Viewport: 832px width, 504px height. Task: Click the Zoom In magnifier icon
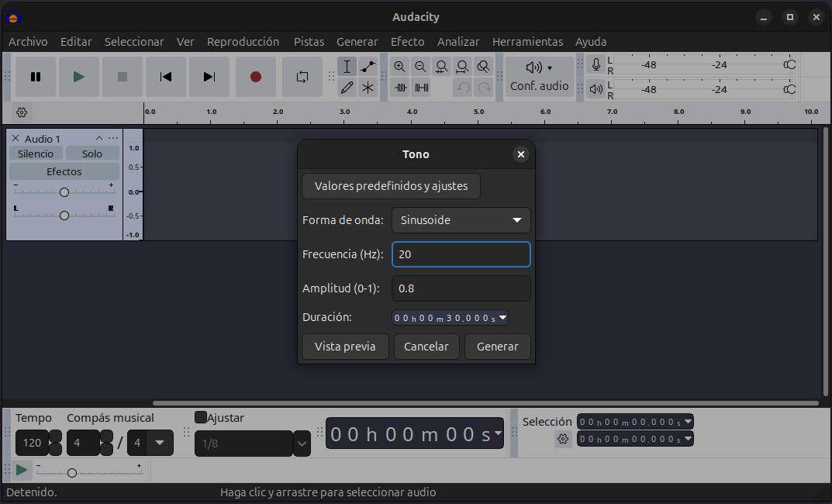[x=399, y=67]
